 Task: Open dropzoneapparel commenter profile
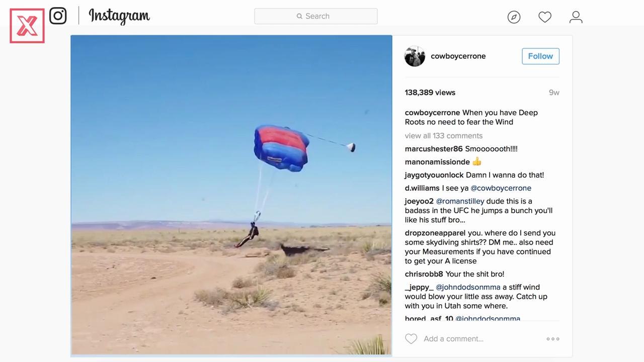coord(435,233)
